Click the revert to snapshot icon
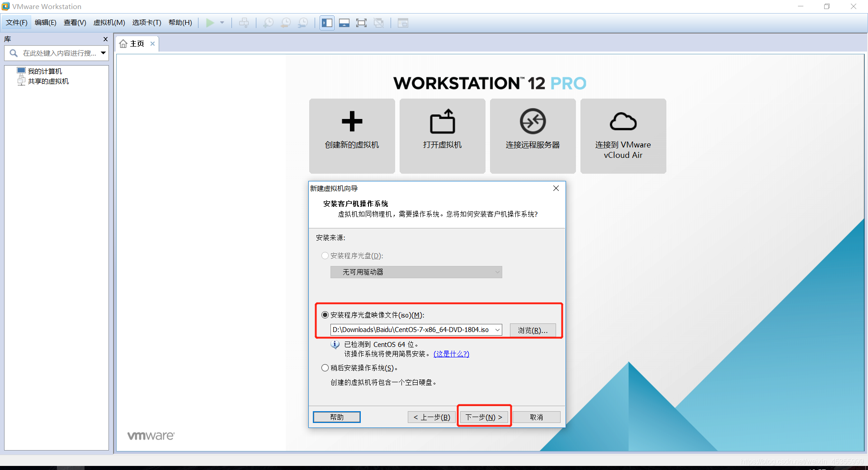Screen dimensions: 868x470 coord(286,23)
